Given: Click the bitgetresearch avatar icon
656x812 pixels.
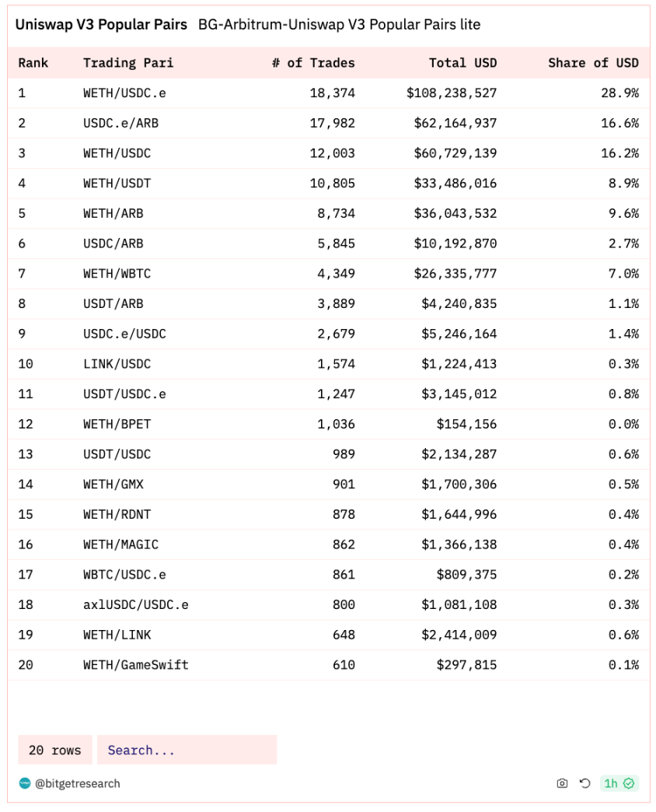Looking at the screenshot, I should coord(25,783).
